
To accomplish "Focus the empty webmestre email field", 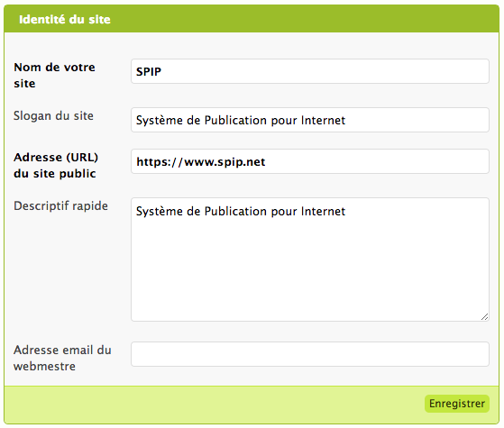I will [x=310, y=354].
